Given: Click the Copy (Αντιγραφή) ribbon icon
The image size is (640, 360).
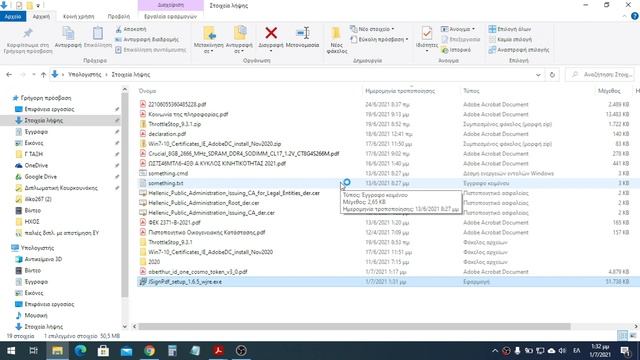Looking at the screenshot, I should click(68, 33).
